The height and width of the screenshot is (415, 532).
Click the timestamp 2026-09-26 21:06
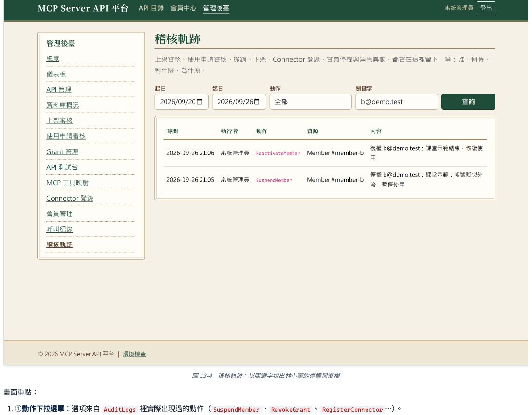click(190, 153)
